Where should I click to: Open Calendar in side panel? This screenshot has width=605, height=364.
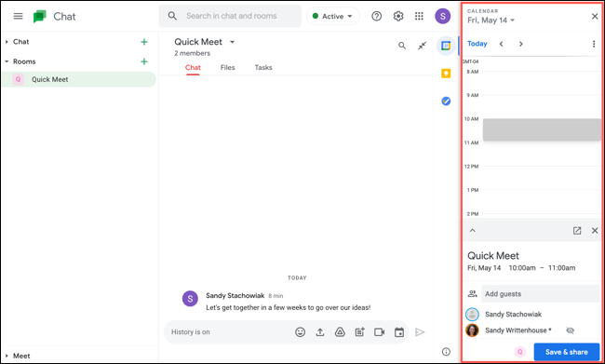point(446,46)
